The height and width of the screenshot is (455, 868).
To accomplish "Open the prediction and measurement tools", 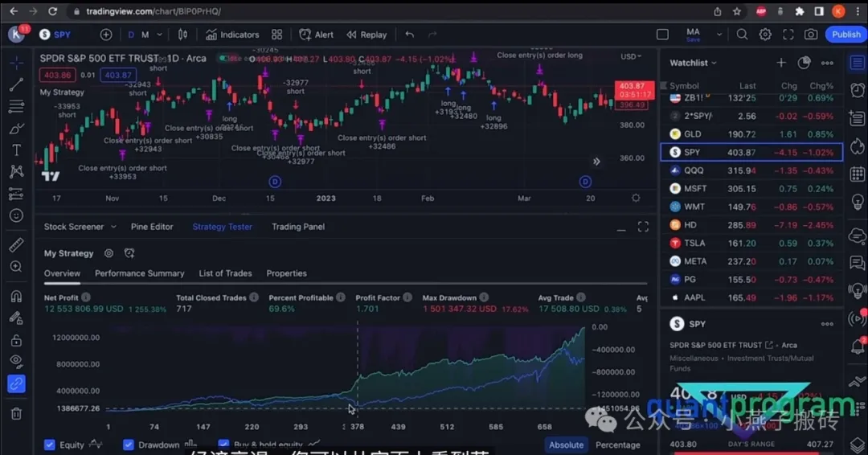I will point(16,194).
